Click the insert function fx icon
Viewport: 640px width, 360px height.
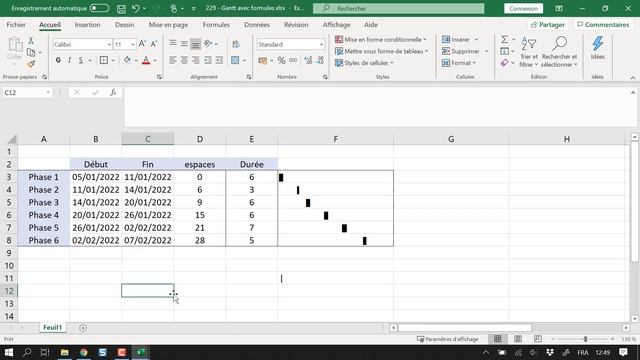[x=113, y=93]
